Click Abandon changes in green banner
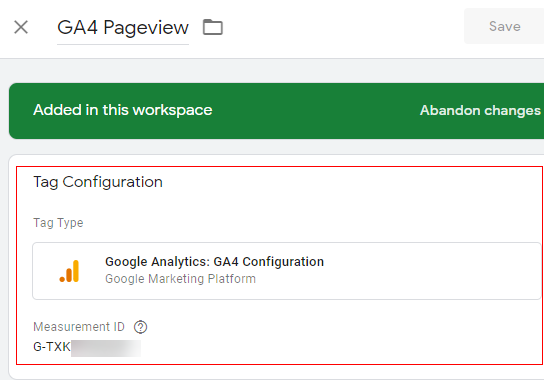This screenshot has height=380, width=544. pyautogui.click(x=480, y=110)
